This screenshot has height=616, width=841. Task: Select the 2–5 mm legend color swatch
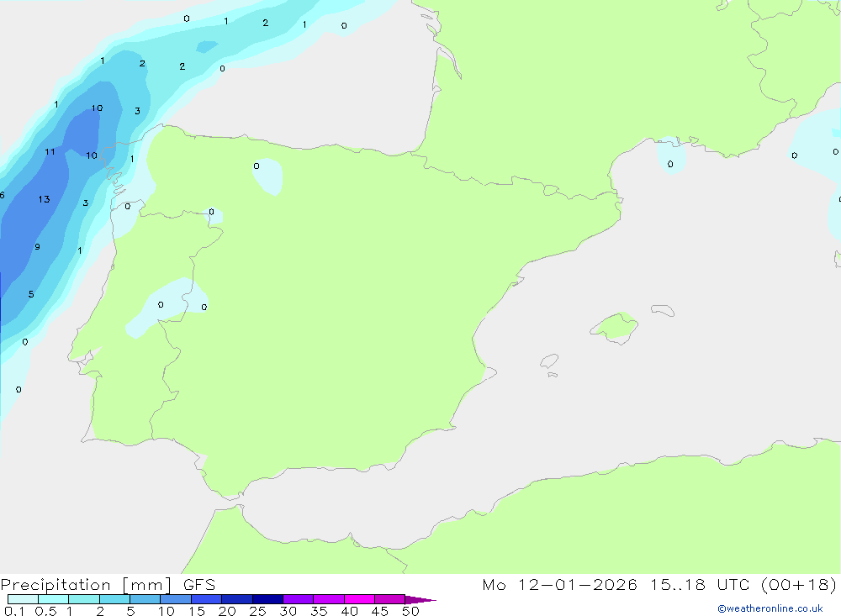pos(114,599)
